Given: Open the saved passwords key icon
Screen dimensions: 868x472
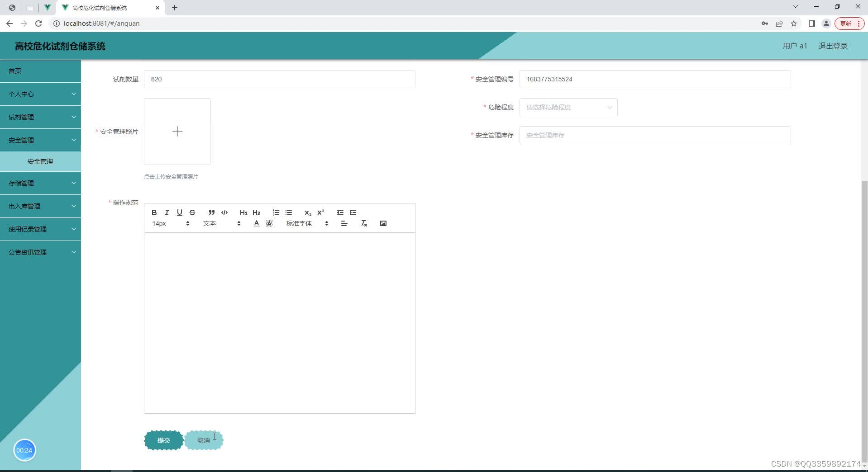Looking at the screenshot, I should pos(765,24).
